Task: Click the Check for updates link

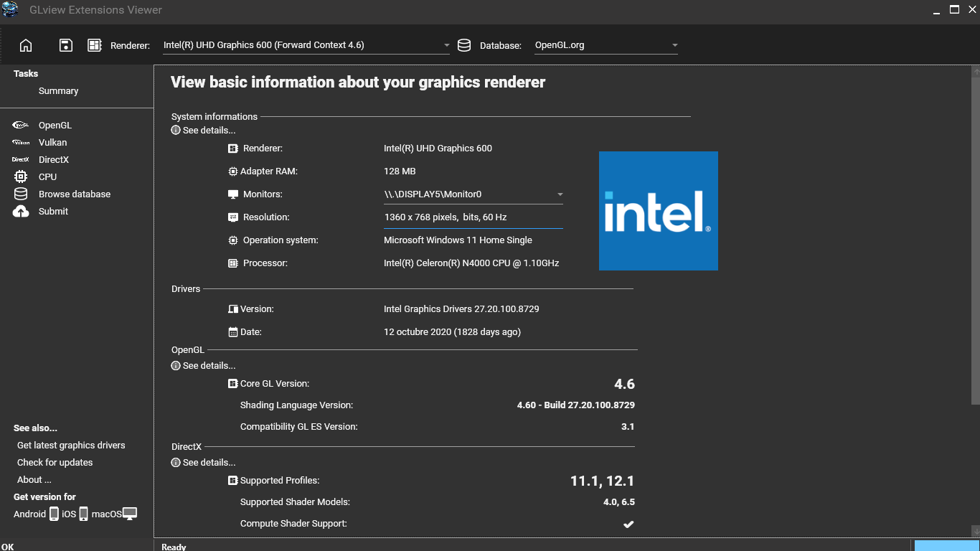Action: tap(55, 463)
